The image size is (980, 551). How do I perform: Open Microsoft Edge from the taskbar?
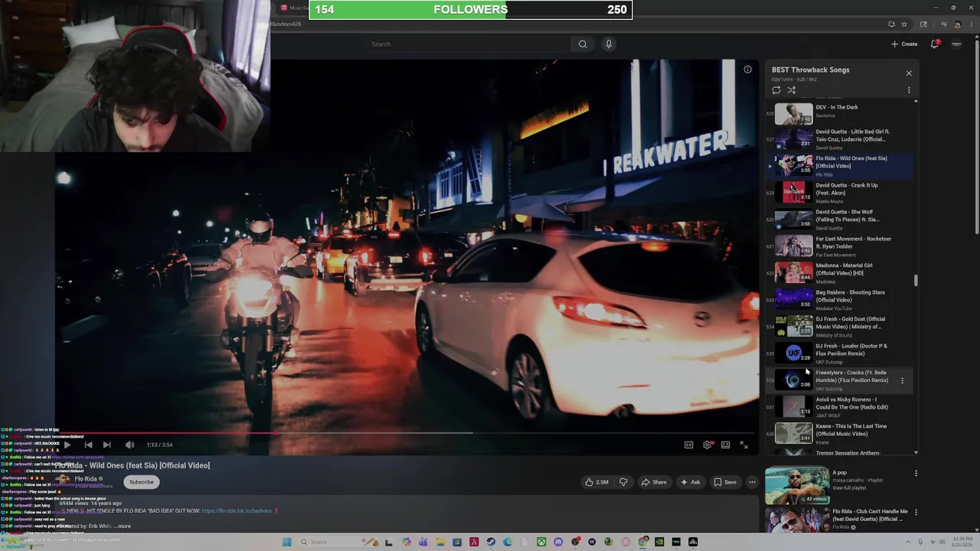508,542
